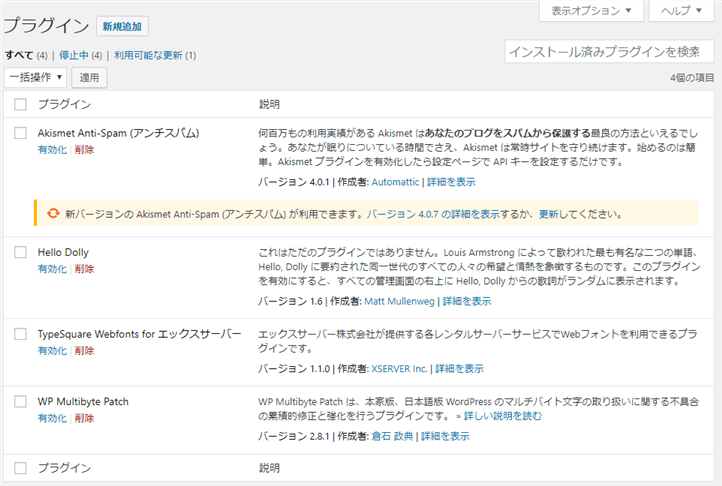
Task: Show the すべて (4) plugins filter
Action: click(x=26, y=55)
